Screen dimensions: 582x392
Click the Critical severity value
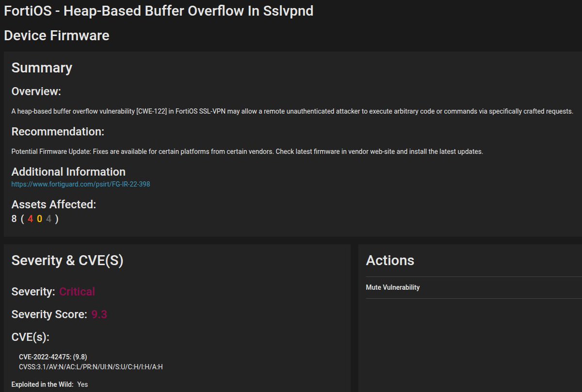(x=77, y=292)
